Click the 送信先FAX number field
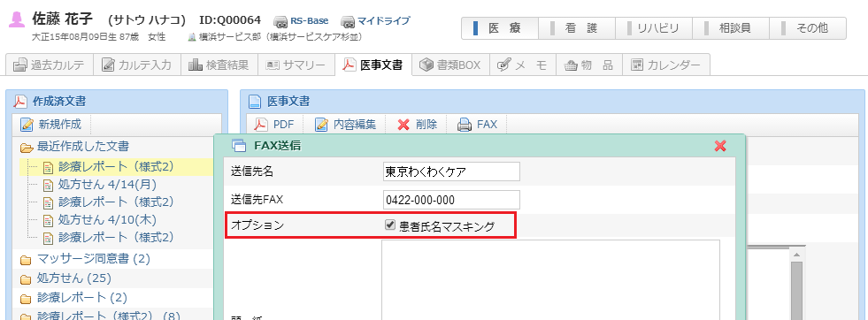The width and height of the screenshot is (868, 320). point(451,200)
